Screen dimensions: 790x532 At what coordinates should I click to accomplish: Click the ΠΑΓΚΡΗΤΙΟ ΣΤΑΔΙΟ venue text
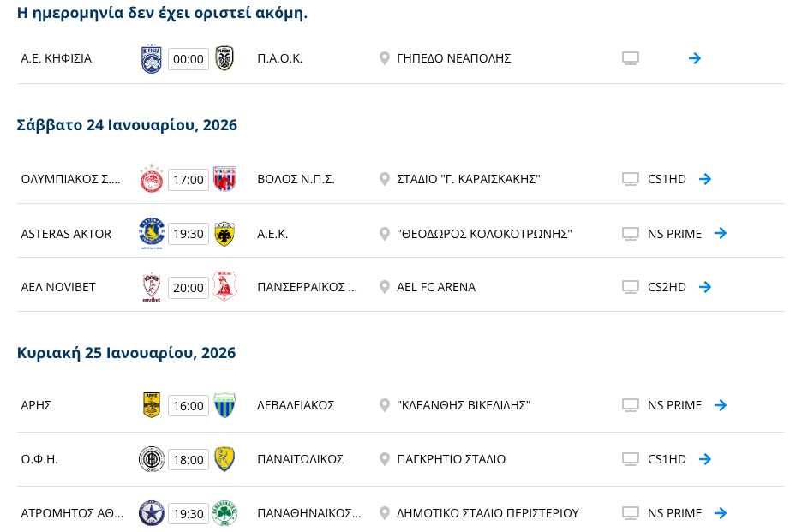click(x=451, y=459)
